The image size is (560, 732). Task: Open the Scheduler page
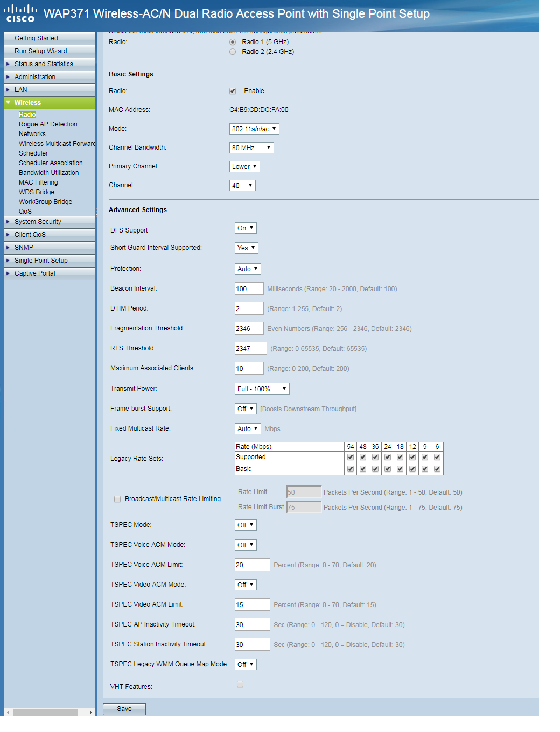tap(33, 153)
